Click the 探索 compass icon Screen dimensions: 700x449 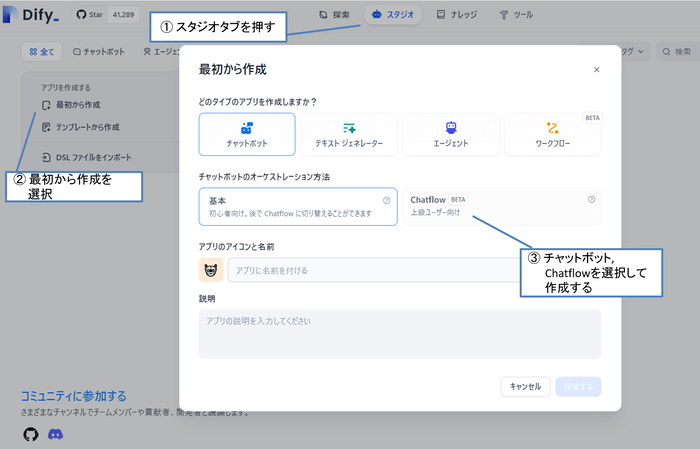323,15
